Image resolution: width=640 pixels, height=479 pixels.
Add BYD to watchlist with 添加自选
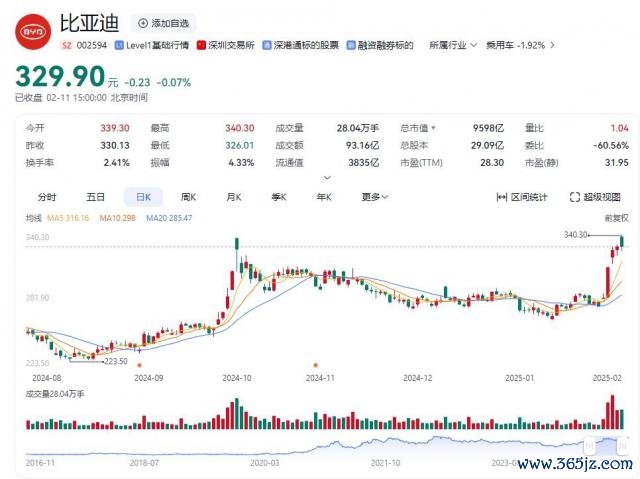(163, 24)
